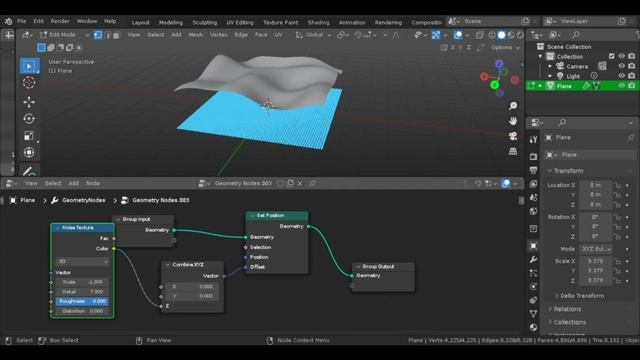The width and height of the screenshot is (640, 360).
Task: Open node editor Add menu
Action: click(x=73, y=184)
